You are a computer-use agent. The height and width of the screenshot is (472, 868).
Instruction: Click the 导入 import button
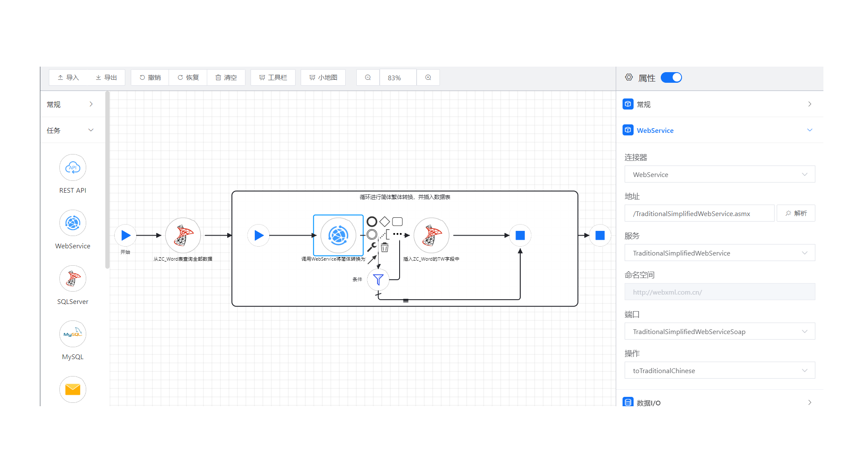68,78
